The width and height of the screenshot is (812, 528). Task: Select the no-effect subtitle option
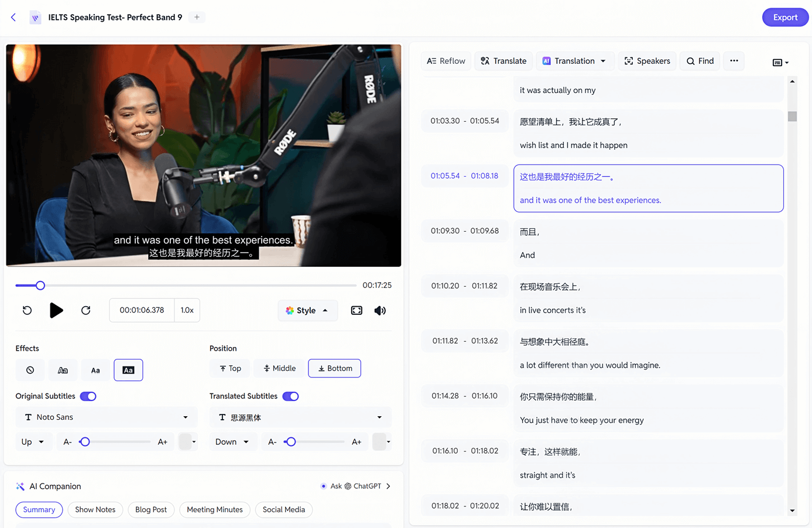(x=30, y=370)
